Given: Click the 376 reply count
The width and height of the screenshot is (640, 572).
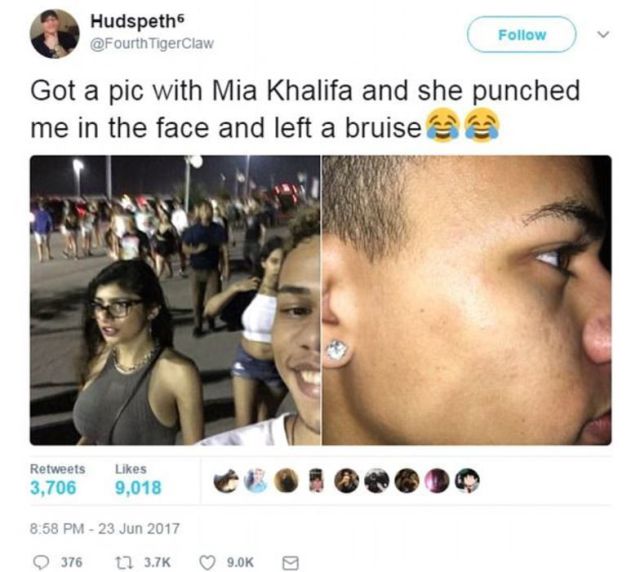Looking at the screenshot, I should [71, 563].
